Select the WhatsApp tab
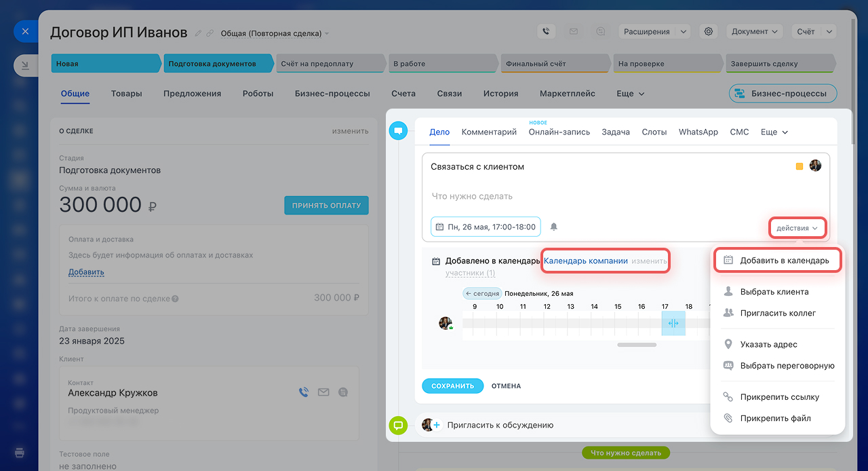The image size is (868, 471). [x=698, y=132]
